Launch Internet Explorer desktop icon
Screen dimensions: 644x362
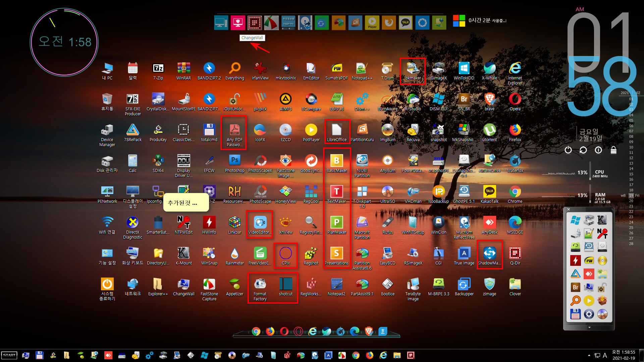point(515,73)
